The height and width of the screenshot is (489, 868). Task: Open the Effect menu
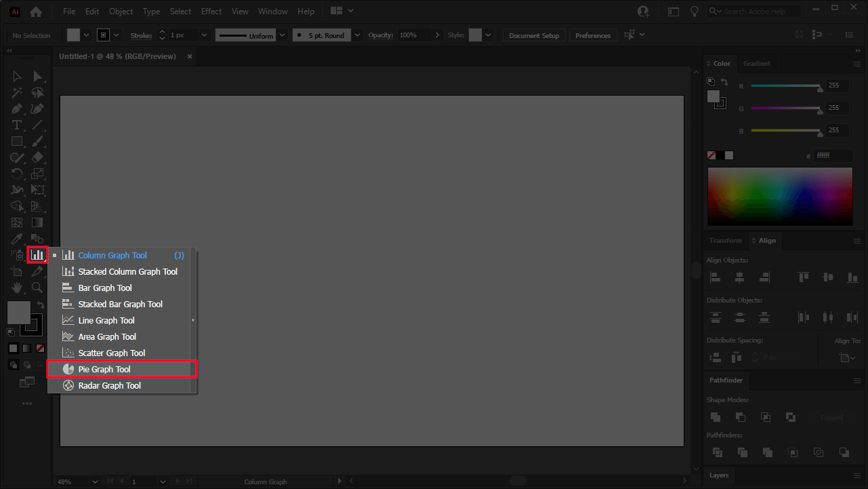[x=211, y=12]
